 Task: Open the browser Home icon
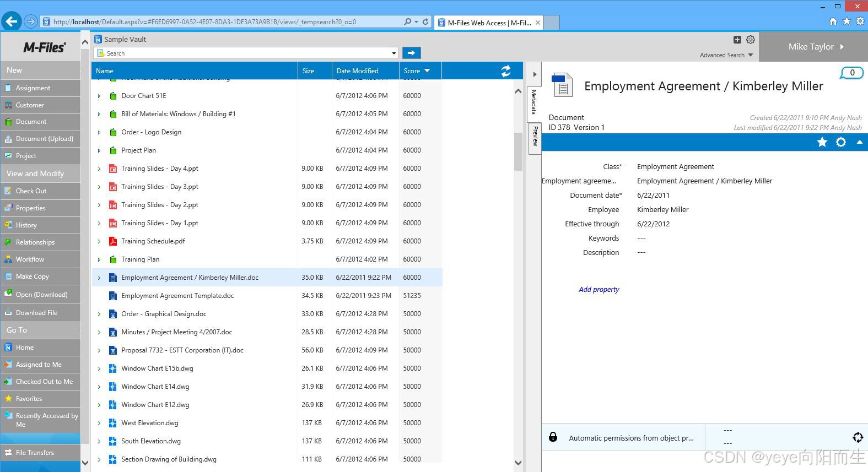[x=833, y=21]
